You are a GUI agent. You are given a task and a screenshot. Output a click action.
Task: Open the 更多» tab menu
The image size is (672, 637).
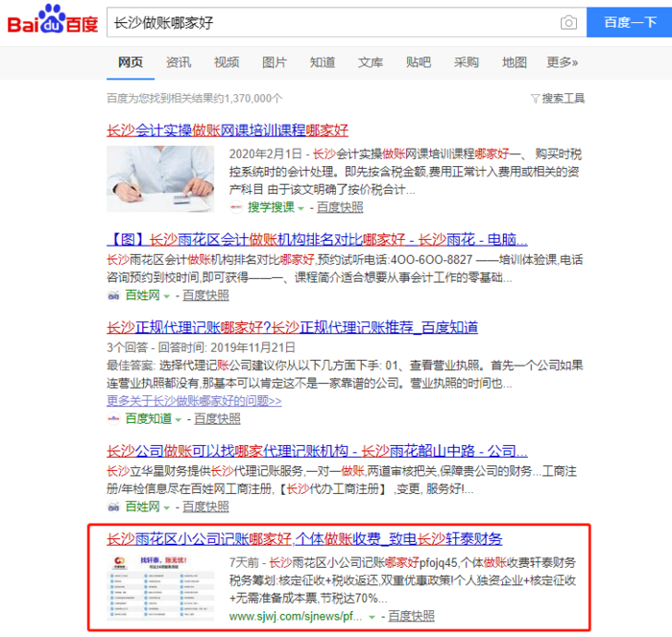tap(563, 62)
